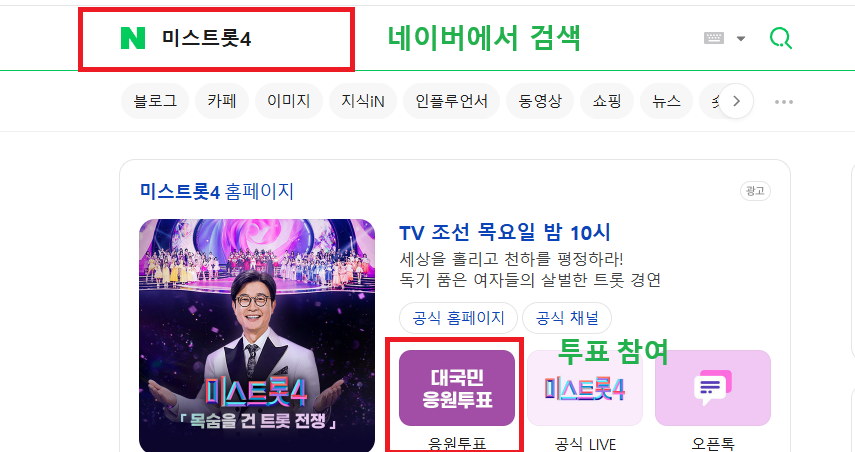Open the three-dot more options menu
The height and width of the screenshot is (452, 855).
[784, 101]
